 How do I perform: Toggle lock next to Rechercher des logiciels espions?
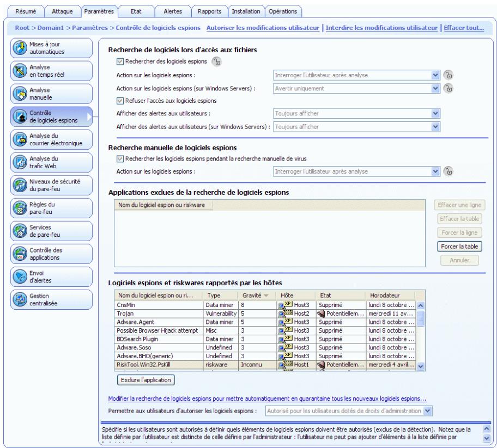coord(216,62)
